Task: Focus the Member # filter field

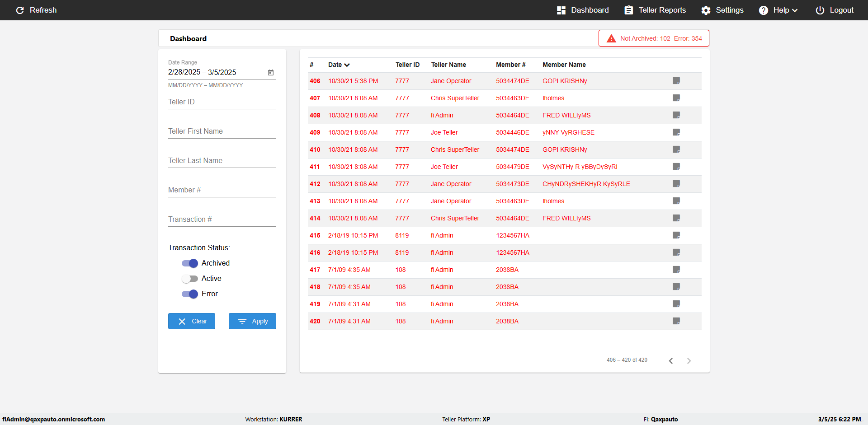Action: [222, 190]
